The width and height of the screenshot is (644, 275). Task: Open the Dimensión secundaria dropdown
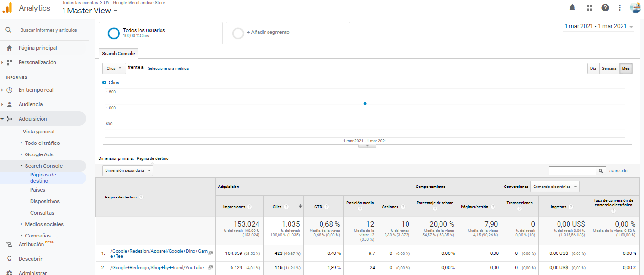(128, 170)
